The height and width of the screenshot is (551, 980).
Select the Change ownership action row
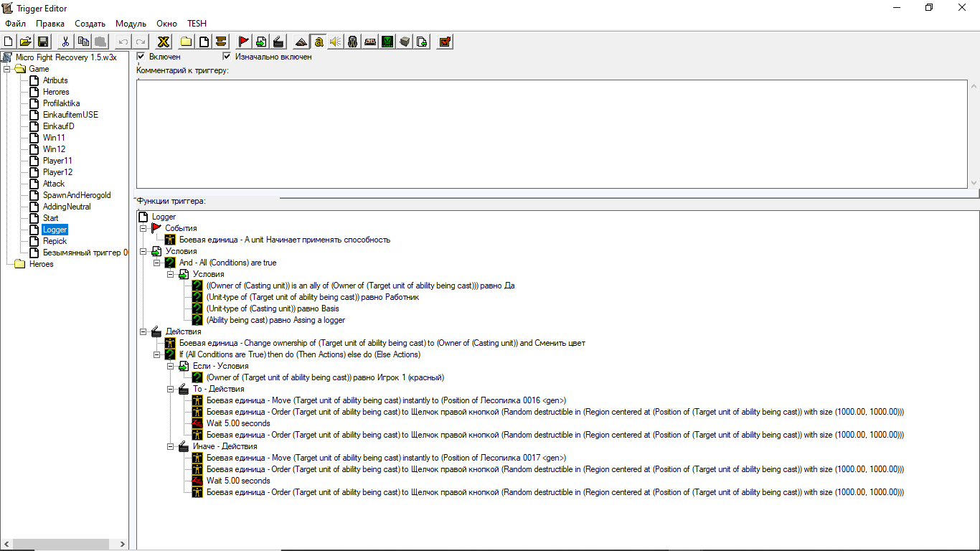382,343
